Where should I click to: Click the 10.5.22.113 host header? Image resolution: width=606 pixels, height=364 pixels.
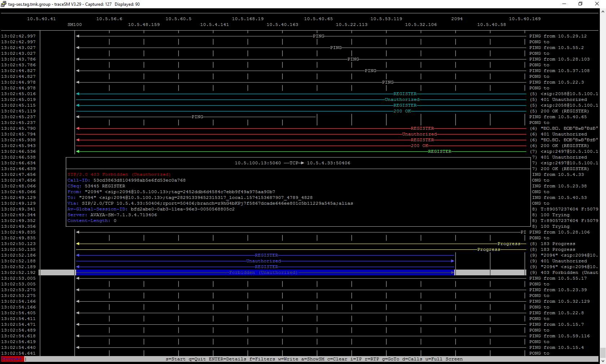point(352,25)
